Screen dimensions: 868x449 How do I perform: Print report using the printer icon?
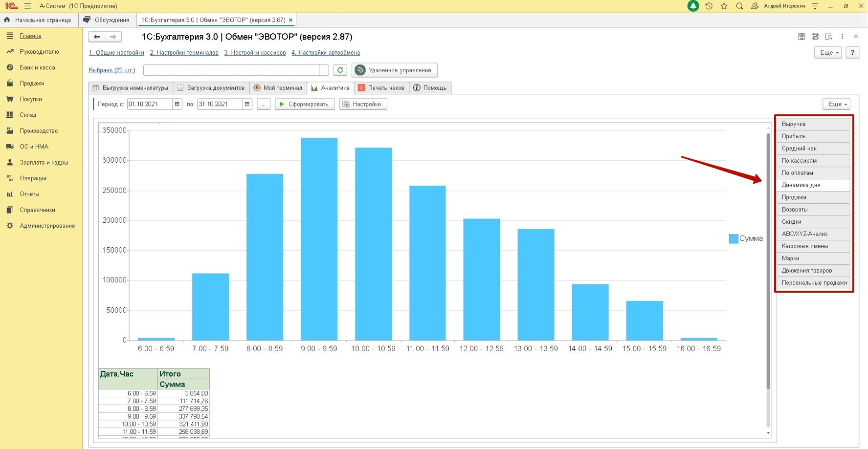[x=815, y=37]
